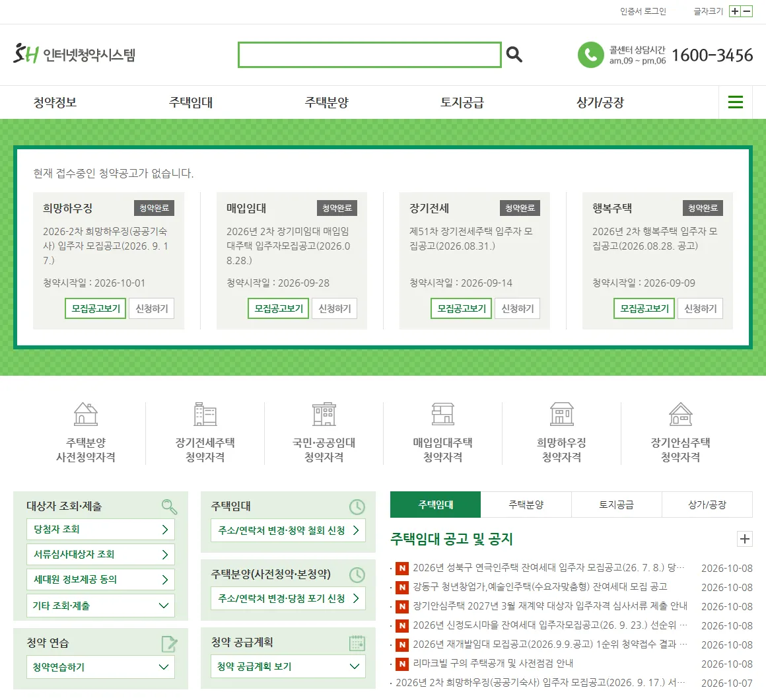Open 매입임대주택 청약자격 icon
The height and width of the screenshot is (700, 766).
[x=442, y=414]
